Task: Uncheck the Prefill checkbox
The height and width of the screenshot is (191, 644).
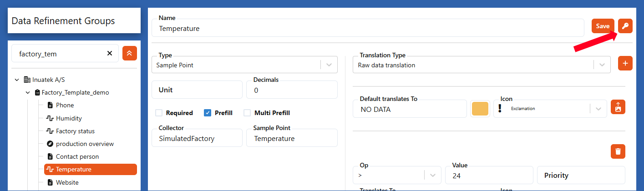Action: [208, 113]
